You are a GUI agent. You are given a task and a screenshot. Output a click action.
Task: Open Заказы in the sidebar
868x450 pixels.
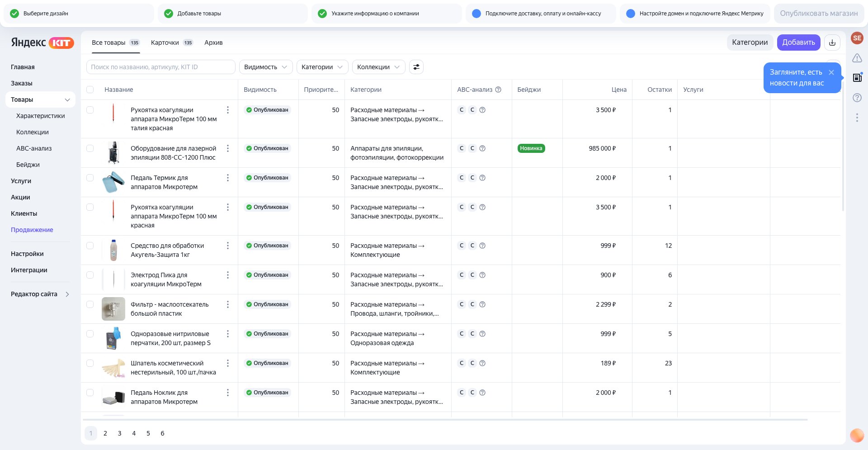click(x=22, y=83)
